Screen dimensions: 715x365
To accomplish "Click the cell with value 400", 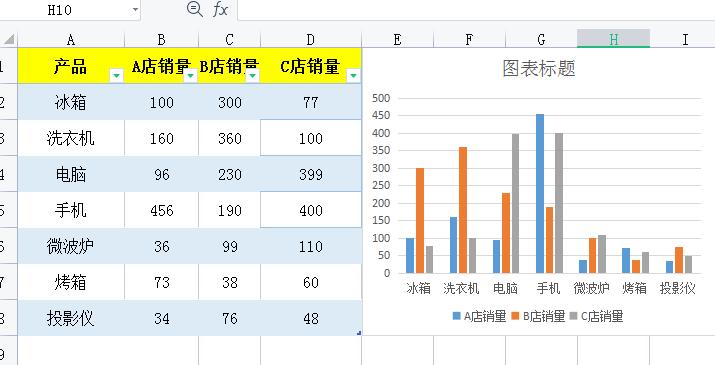I will click(311, 210).
